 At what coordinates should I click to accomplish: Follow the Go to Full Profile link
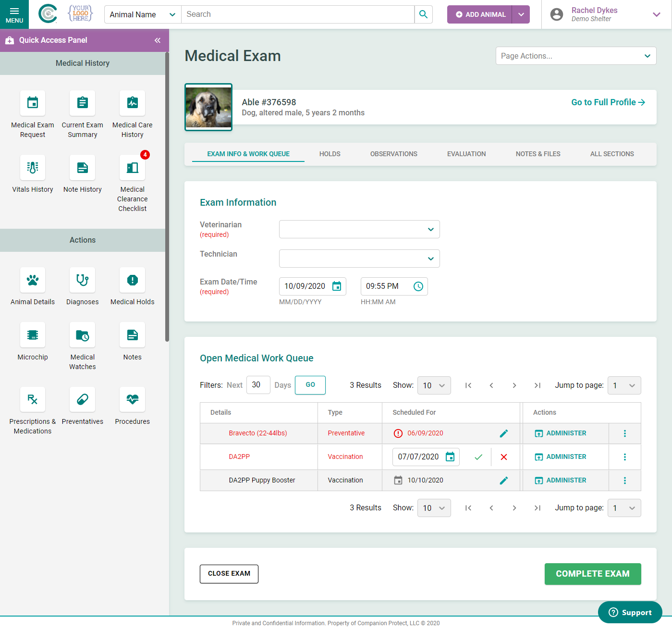pos(608,102)
